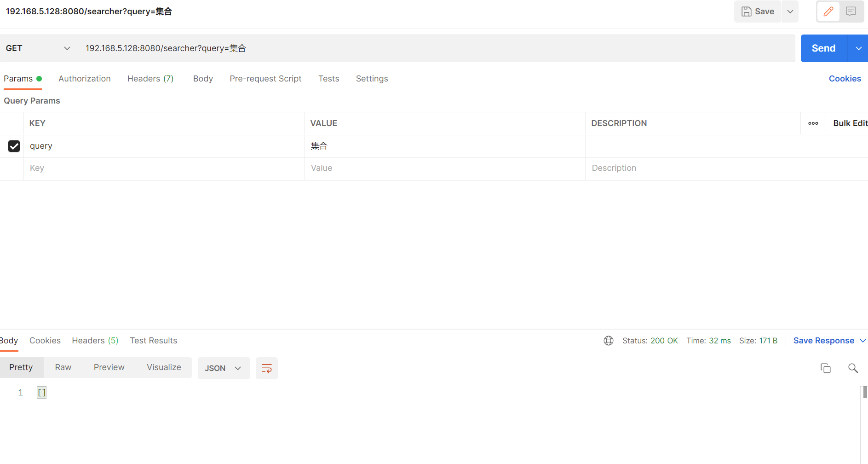This screenshot has width=868, height=464.
Task: Click the Status 200 OK text
Action: (650, 341)
